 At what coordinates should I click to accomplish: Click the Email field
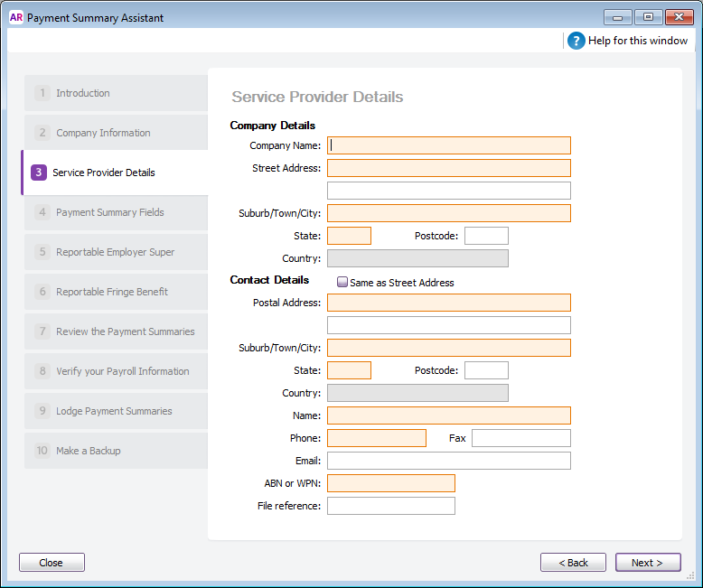[449, 461]
